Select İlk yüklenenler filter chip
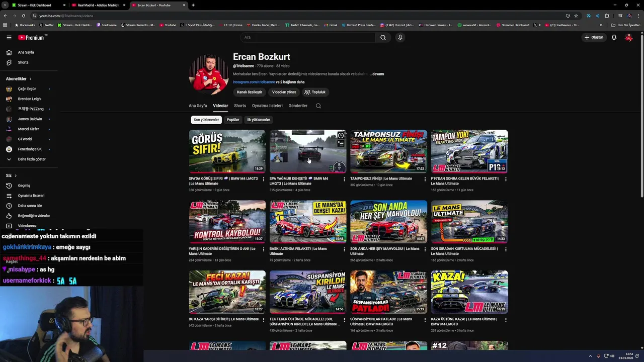The height and width of the screenshot is (362, 644). pyautogui.click(x=259, y=120)
